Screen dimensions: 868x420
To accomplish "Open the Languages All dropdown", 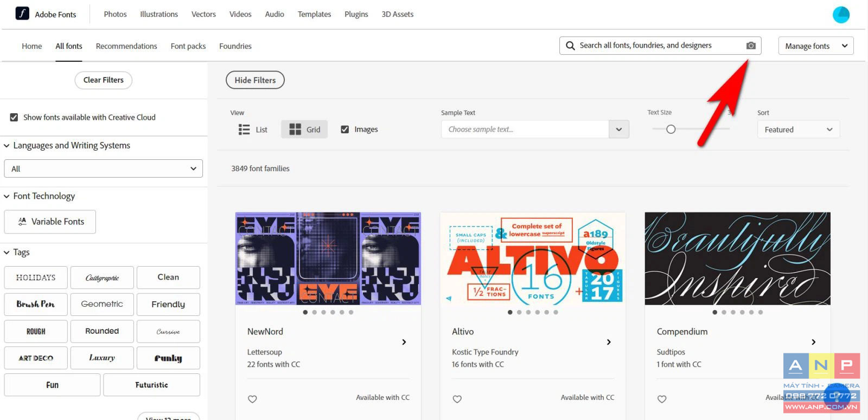I will 103,169.
